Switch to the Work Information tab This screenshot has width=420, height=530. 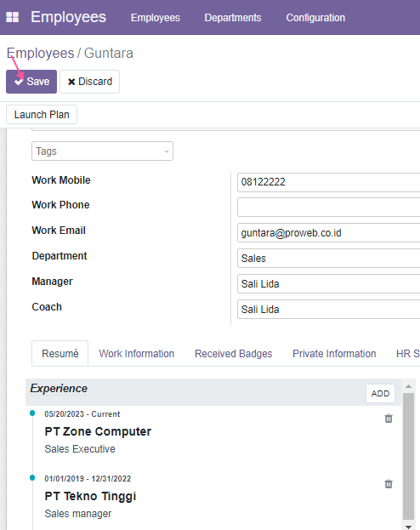[137, 354]
